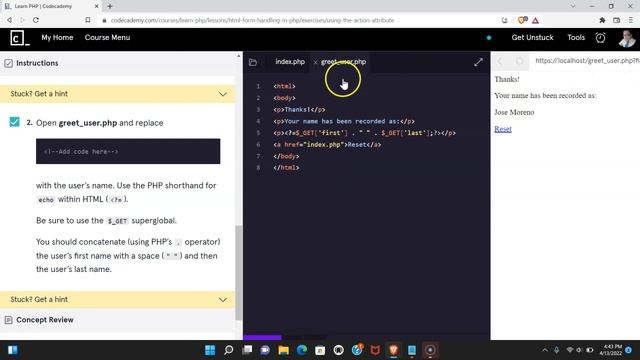Show hidden system tray icons chevron

pyautogui.click(x=545, y=350)
